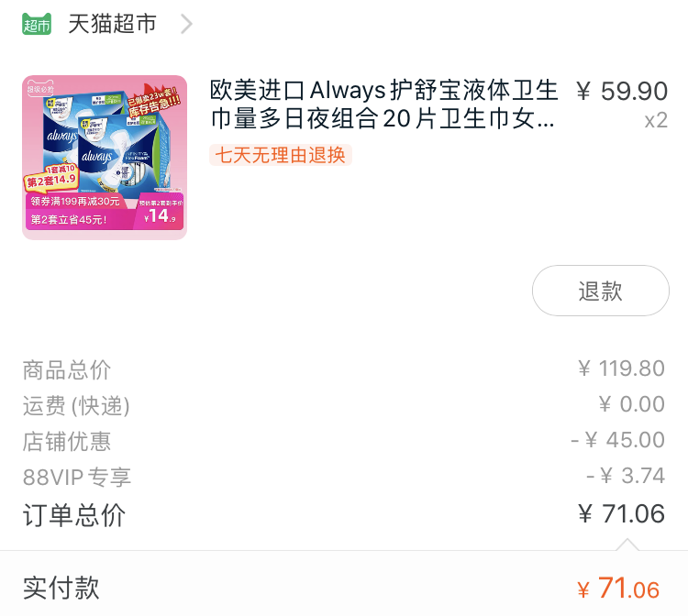Tap the 店铺优惠 discount row
The height and width of the screenshot is (616, 688).
pyautogui.click(x=344, y=441)
